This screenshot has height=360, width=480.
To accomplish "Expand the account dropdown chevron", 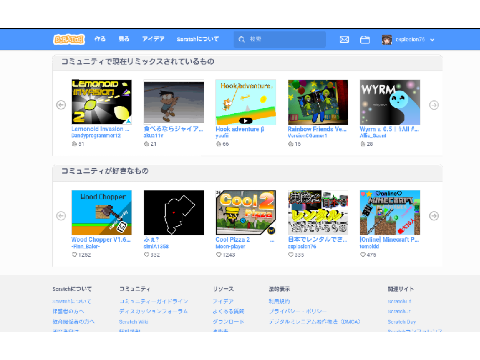I will 432,40.
